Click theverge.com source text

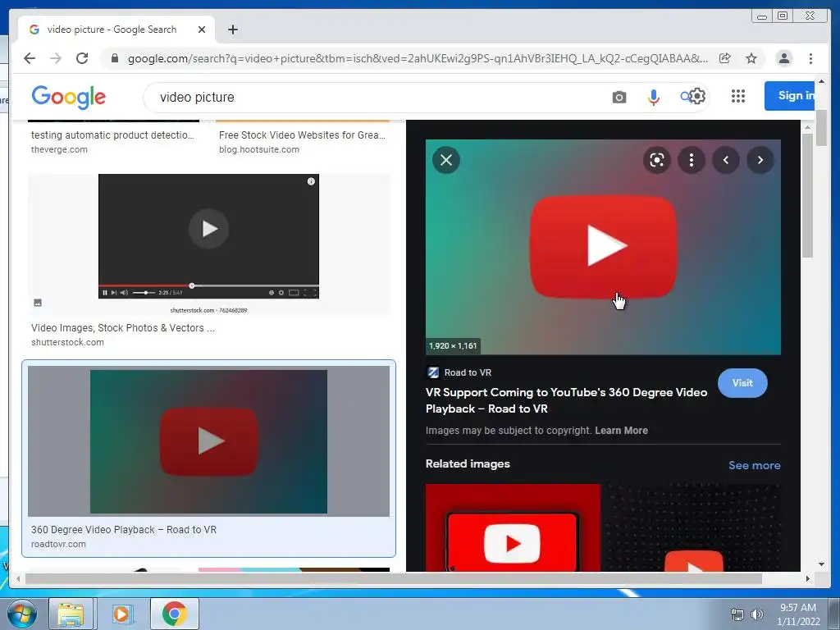coord(59,149)
